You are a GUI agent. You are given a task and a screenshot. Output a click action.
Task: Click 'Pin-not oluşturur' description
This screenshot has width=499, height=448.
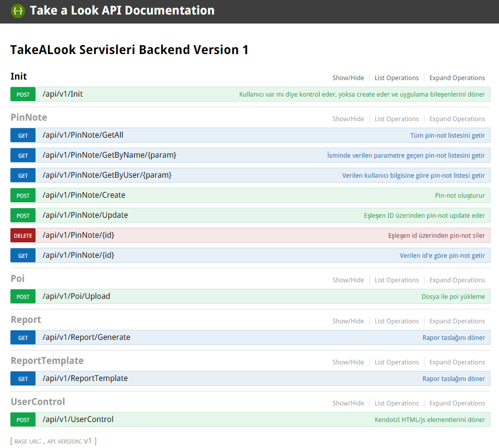click(x=460, y=196)
